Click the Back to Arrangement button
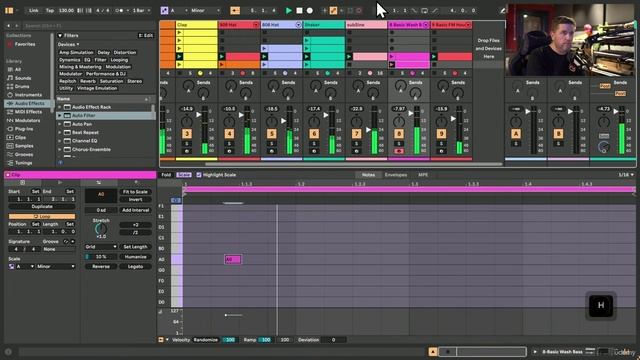 (235, 10)
